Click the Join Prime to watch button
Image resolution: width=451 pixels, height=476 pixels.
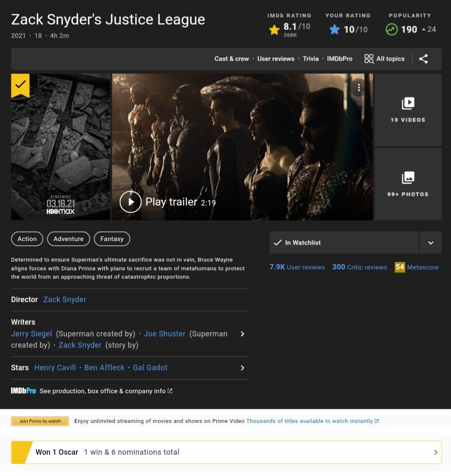(40, 421)
